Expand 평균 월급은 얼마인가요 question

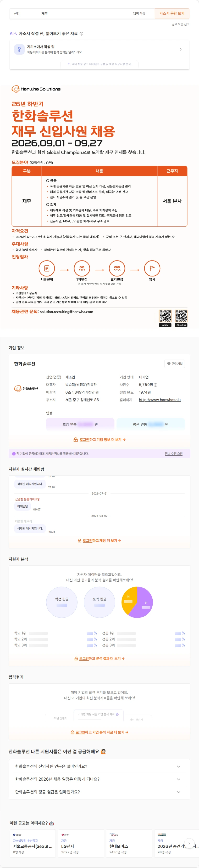coord(99,792)
